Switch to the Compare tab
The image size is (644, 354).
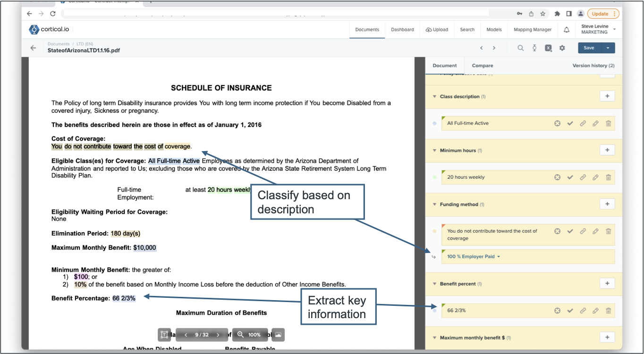tap(482, 65)
